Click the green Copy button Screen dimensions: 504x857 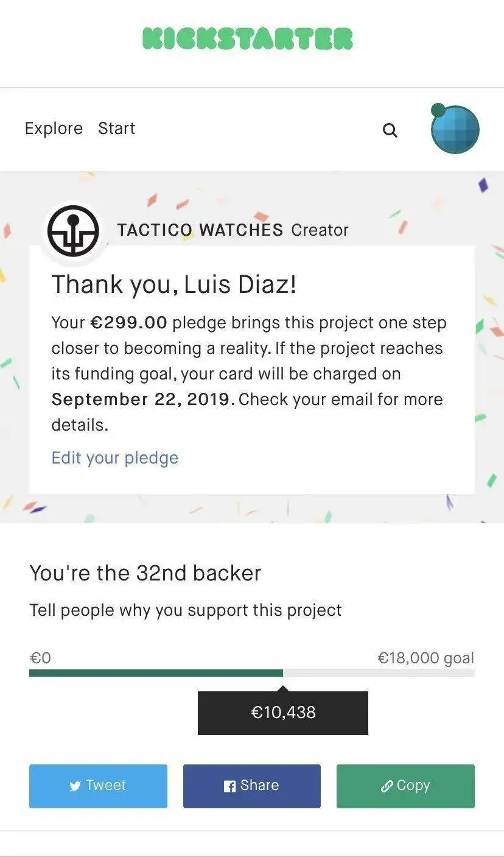click(405, 786)
